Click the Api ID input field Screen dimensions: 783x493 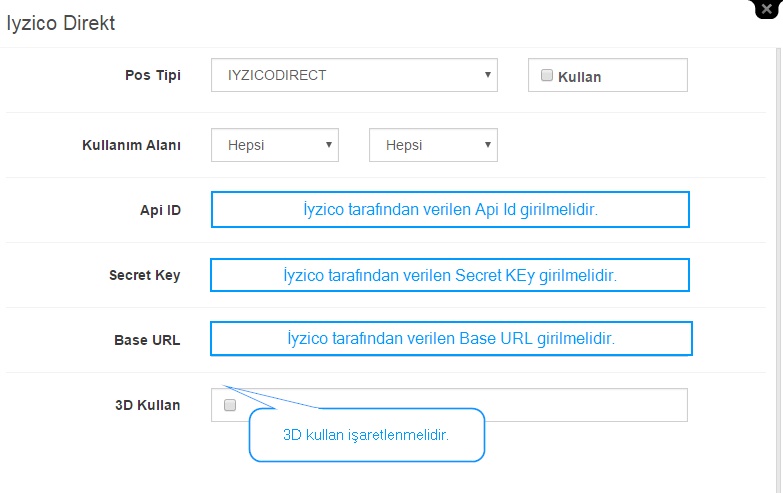tap(450, 209)
